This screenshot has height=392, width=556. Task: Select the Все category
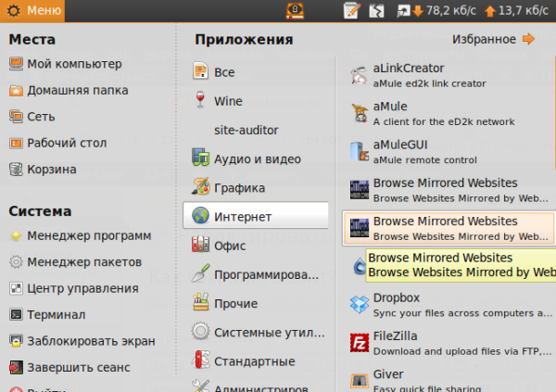point(256,72)
